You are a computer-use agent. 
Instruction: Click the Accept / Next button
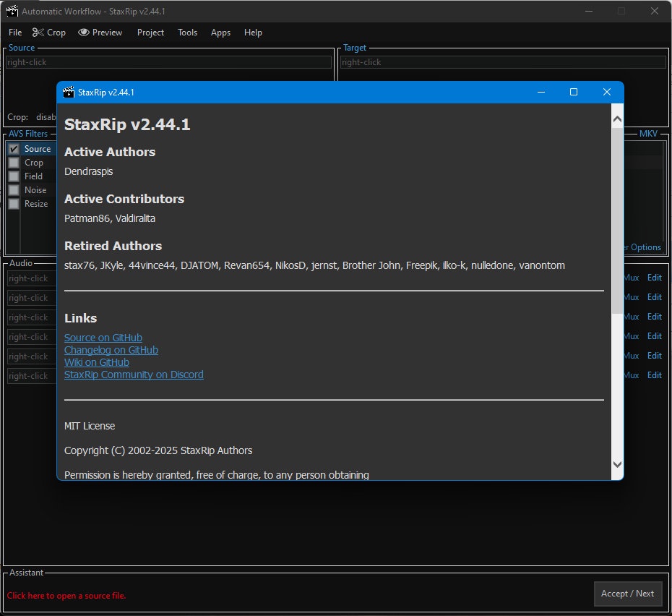[x=627, y=594]
